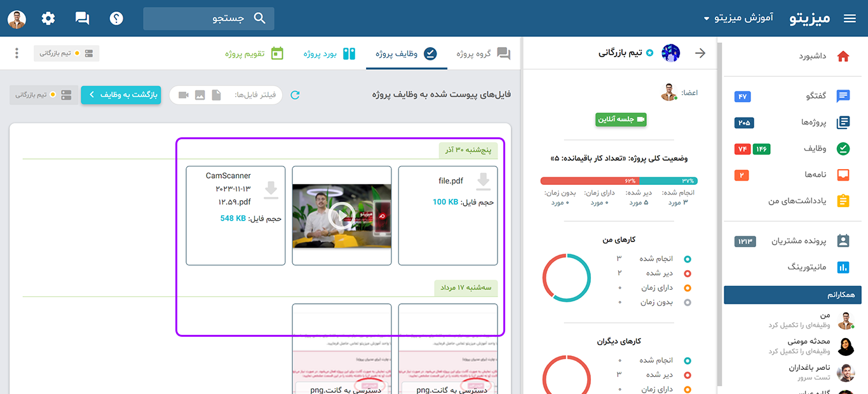This screenshot has height=394, width=868.
Task: Click the گفتگو chat icon in sidebar
Action: [843, 96]
